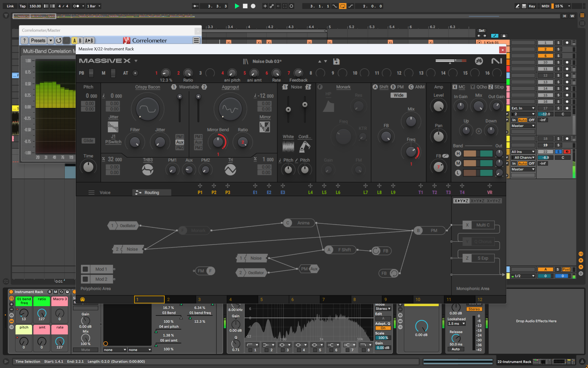Toggle the Aux button for oscillator 1
The height and width of the screenshot is (368, 588).
[180, 142]
